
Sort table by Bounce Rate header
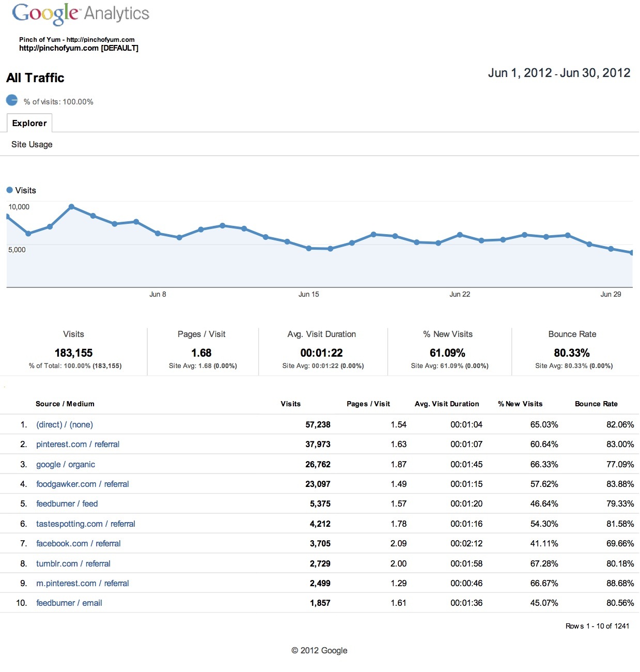[596, 404]
